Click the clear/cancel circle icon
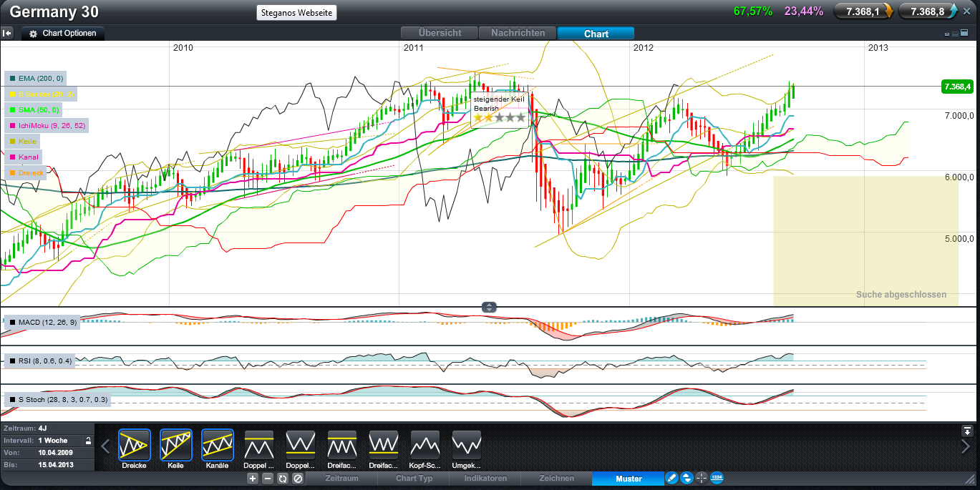 (298, 479)
